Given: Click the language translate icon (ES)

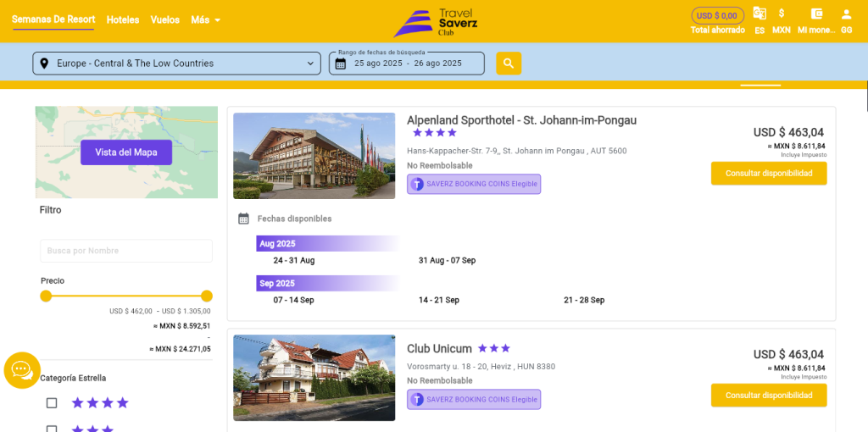Looking at the screenshot, I should (x=759, y=14).
